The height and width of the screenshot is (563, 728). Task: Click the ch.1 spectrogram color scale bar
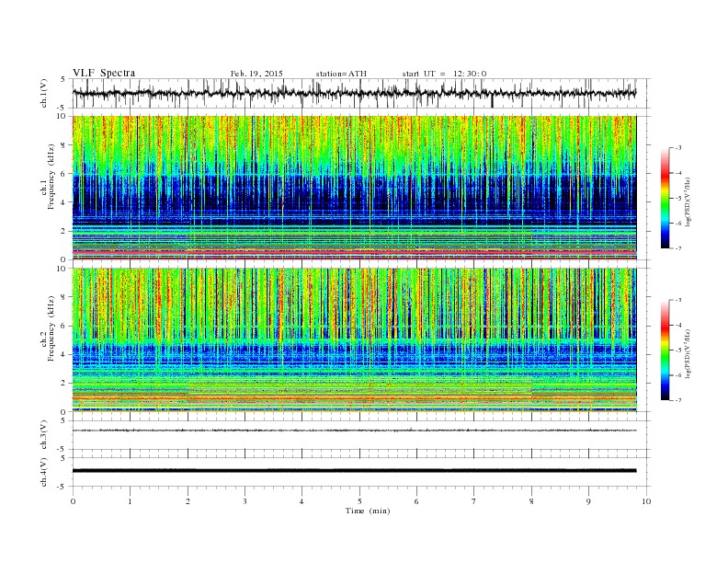tap(665, 199)
